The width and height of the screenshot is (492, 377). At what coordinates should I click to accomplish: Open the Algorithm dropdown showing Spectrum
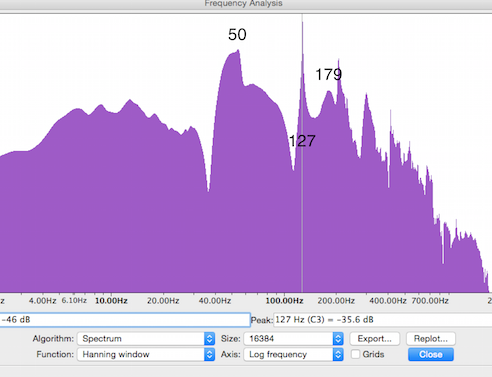146,339
